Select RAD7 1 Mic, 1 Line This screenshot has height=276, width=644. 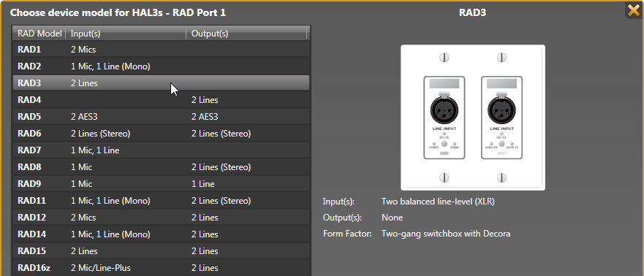tap(161, 150)
